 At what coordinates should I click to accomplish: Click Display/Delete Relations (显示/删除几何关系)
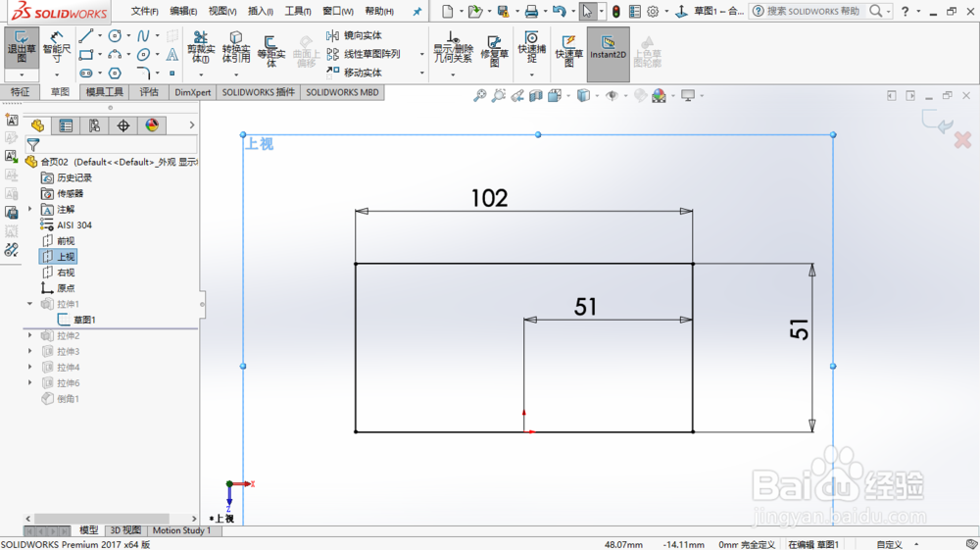pyautogui.click(x=453, y=47)
